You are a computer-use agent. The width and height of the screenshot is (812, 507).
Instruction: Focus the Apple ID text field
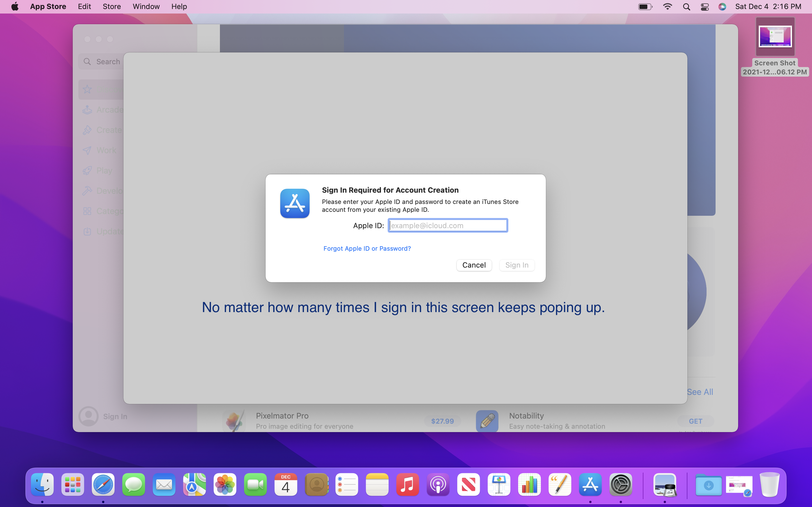(x=448, y=225)
